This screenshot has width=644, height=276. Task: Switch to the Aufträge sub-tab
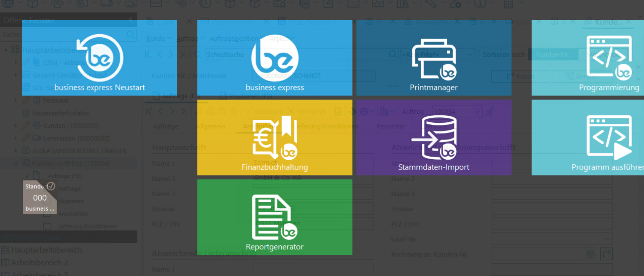point(165,126)
